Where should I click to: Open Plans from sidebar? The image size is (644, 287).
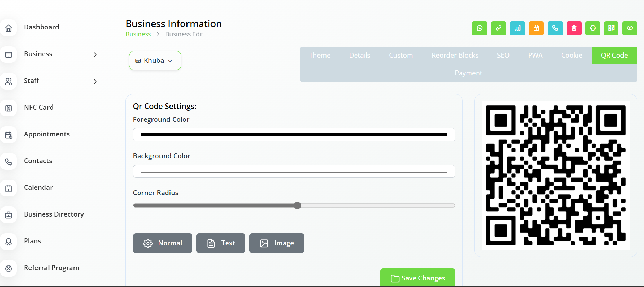pos(33,241)
